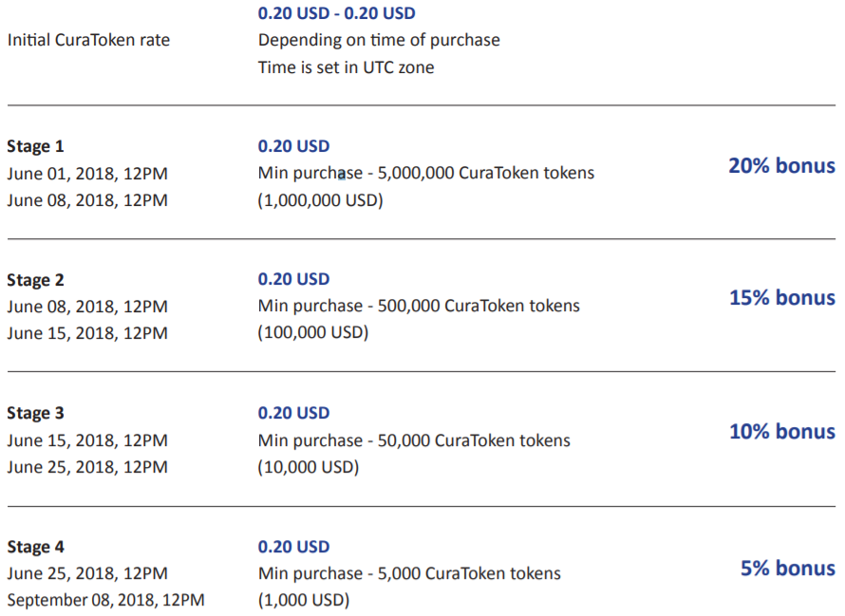845x616 pixels.
Task: Click the 5,000,000 CuraToken minimum purchase line
Action: tap(426, 174)
